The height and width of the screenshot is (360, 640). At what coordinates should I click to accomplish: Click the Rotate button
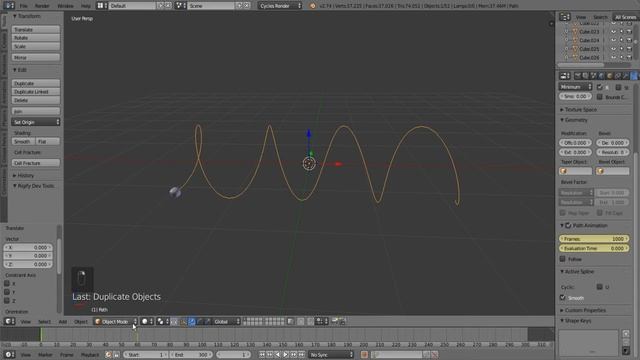(x=36, y=38)
